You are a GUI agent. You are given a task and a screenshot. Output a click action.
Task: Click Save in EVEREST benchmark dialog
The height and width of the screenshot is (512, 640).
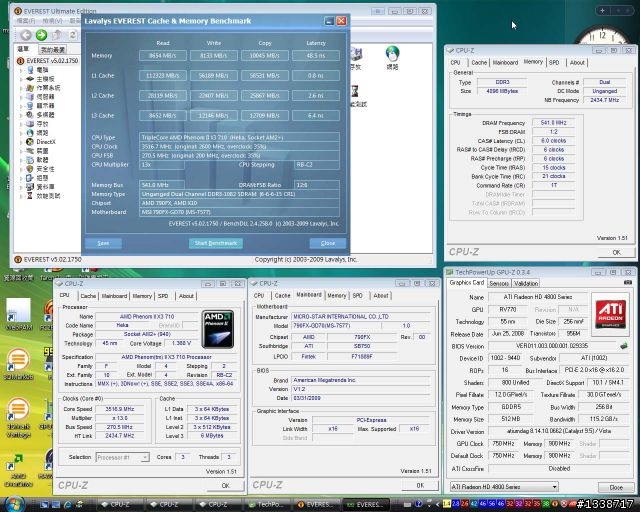(103, 243)
